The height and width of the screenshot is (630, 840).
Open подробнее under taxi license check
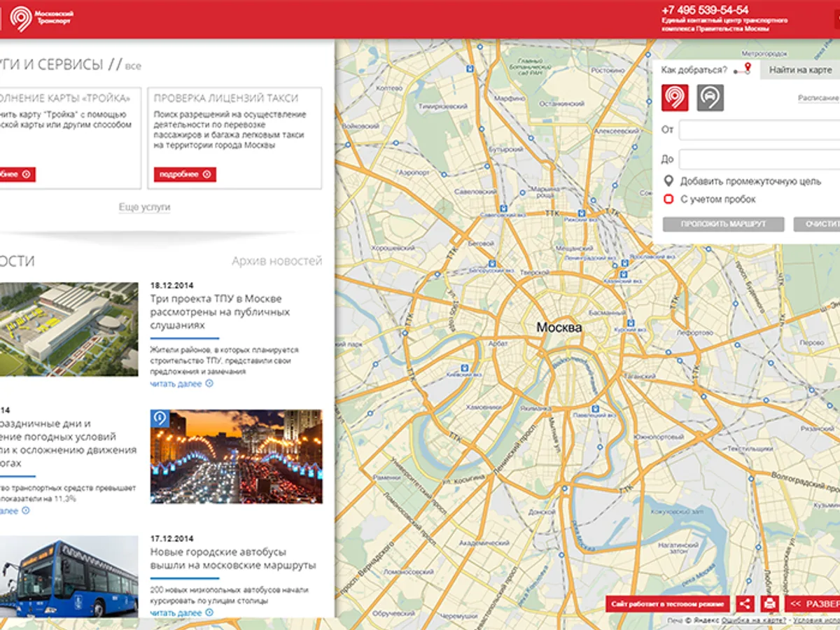pyautogui.click(x=185, y=174)
